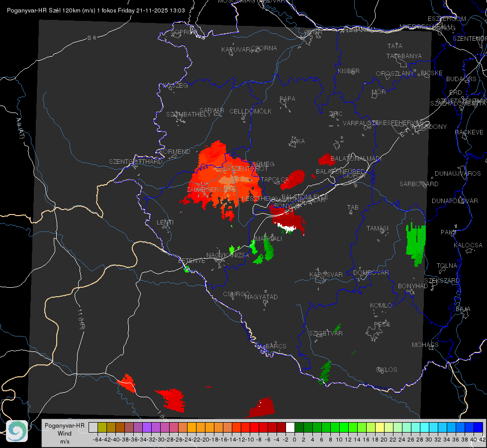The image size is (487, 448).
Task: Click the KAPUVÁR city label
Action: tap(236, 50)
